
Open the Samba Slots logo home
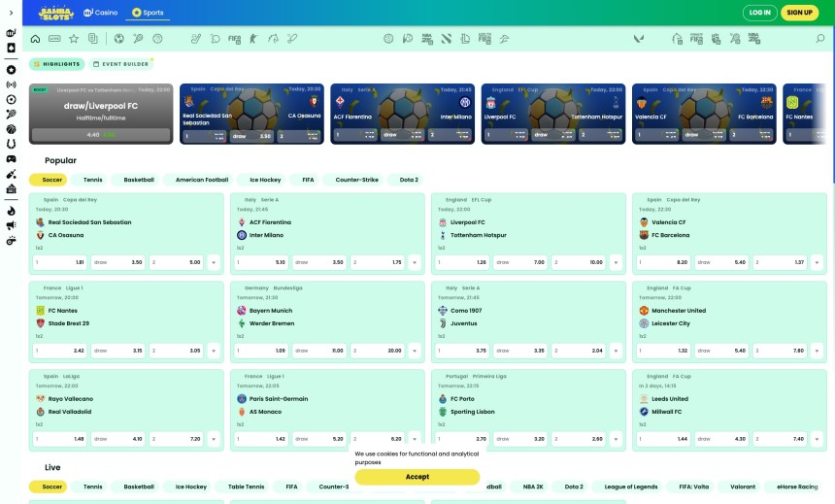tap(56, 13)
